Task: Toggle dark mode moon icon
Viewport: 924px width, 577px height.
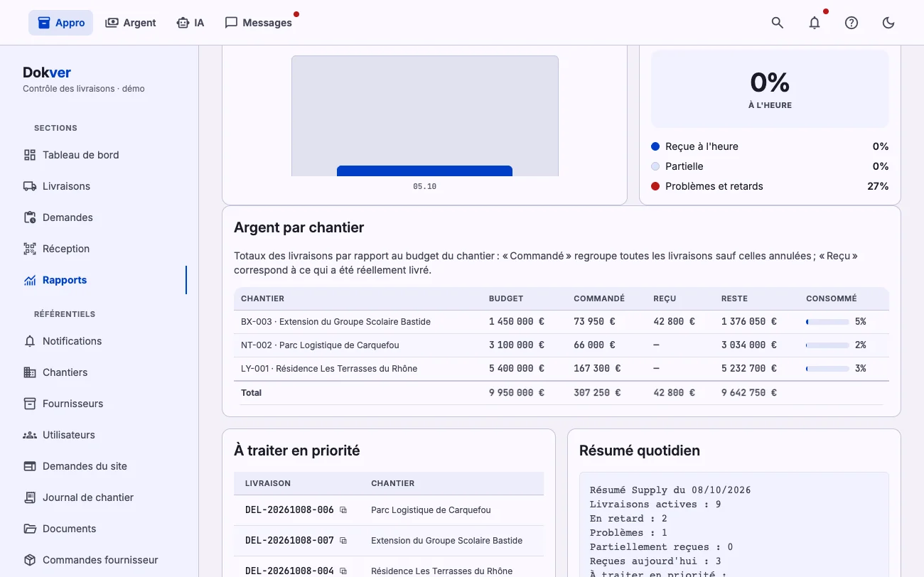Action: pyautogui.click(x=888, y=23)
